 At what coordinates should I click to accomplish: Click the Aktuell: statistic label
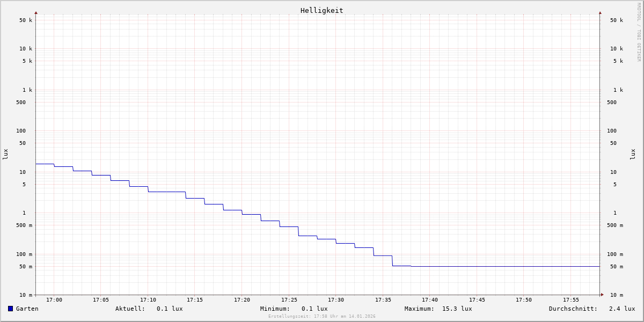click(130, 309)
